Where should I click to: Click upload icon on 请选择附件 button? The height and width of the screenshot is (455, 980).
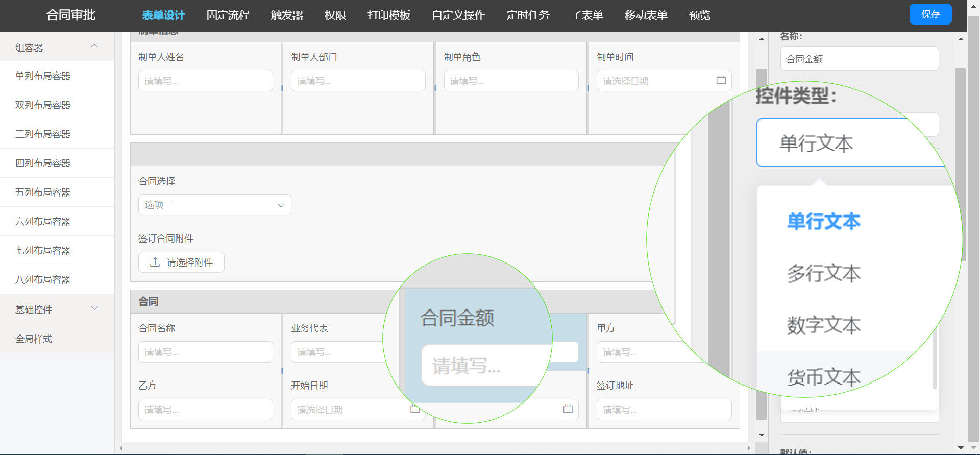[155, 262]
